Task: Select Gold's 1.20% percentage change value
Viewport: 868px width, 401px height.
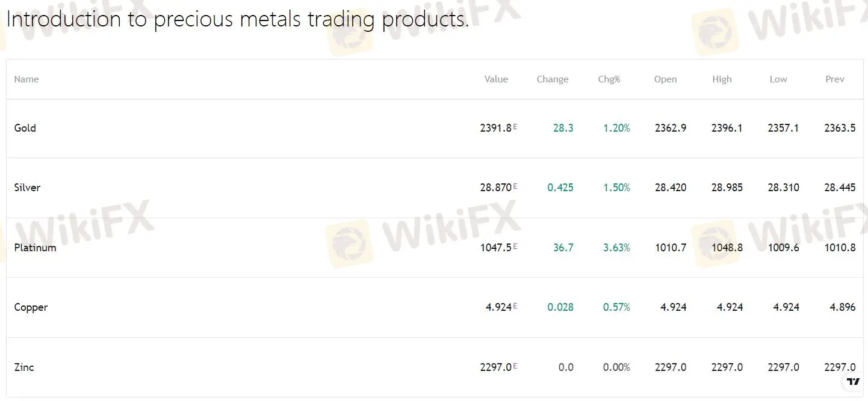Action: pos(616,128)
